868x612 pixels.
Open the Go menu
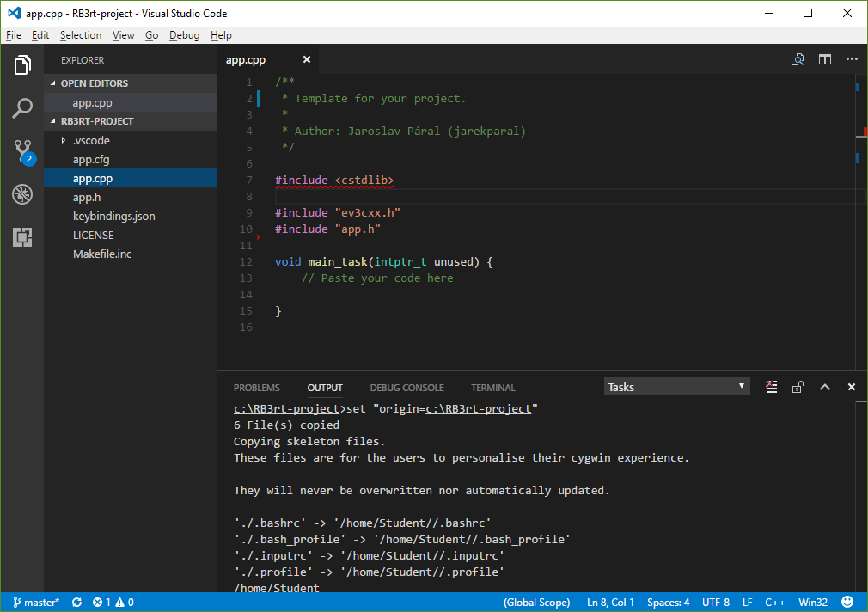pos(151,35)
